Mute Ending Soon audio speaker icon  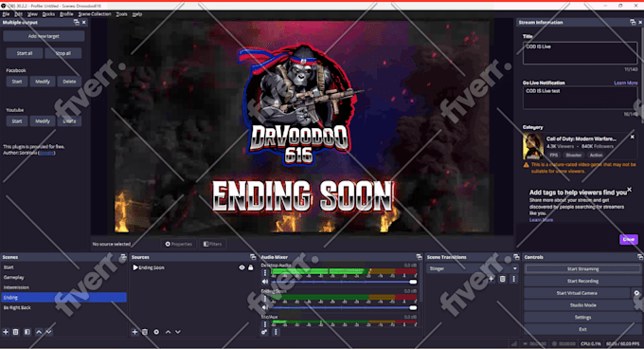[x=265, y=307]
